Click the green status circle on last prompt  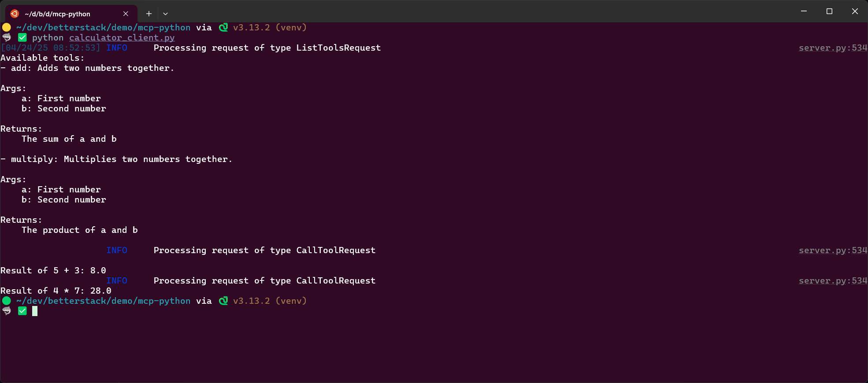tap(7, 301)
